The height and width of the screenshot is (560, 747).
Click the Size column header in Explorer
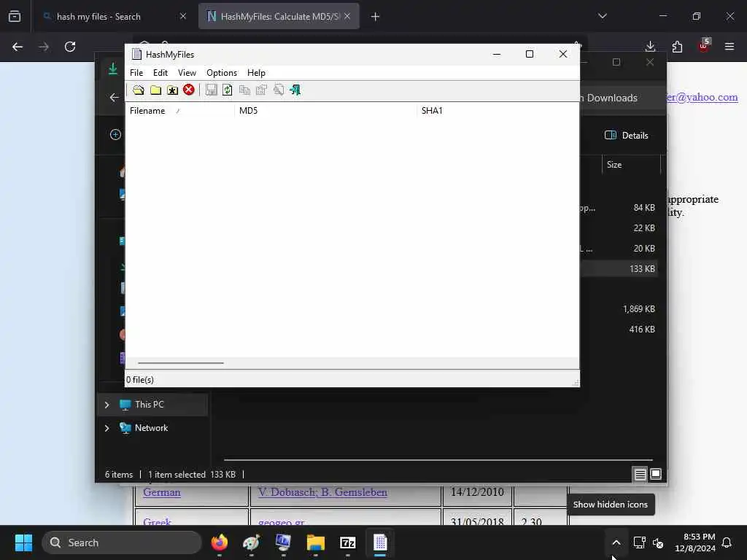tap(631, 165)
